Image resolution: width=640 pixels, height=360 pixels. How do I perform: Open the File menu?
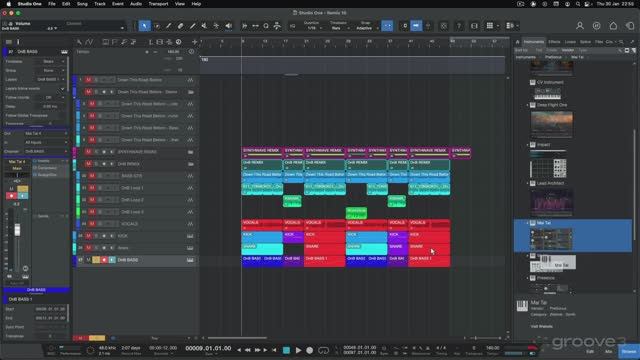click(51, 4)
